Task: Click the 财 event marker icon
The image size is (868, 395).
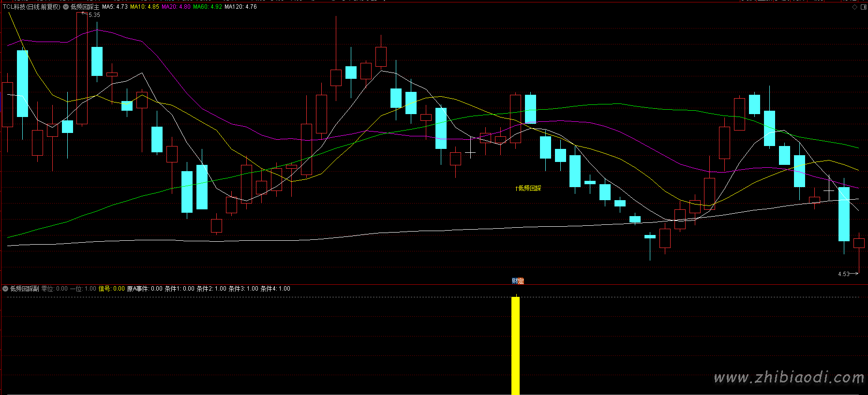Action: click(515, 281)
